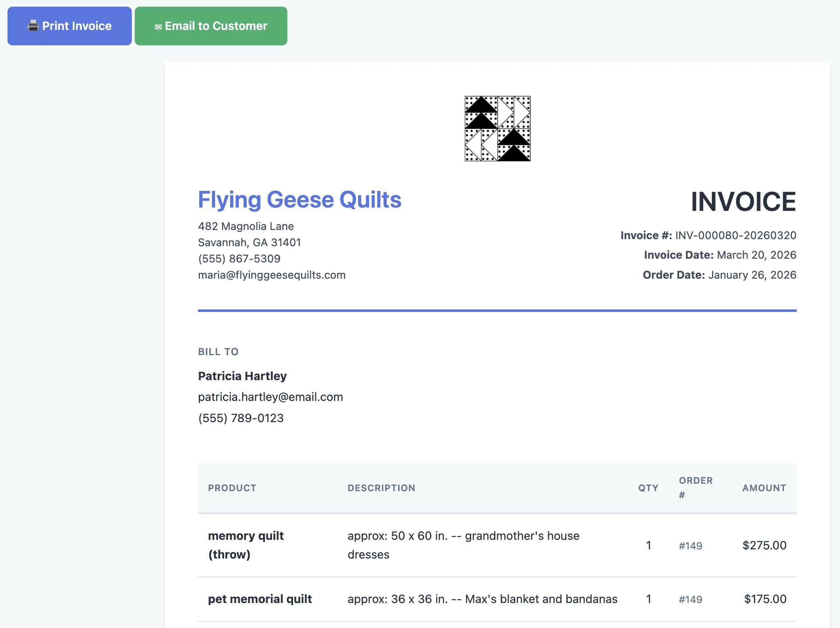Click the envelope icon on Email to Customer
This screenshot has height=628, width=840.
coord(158,26)
